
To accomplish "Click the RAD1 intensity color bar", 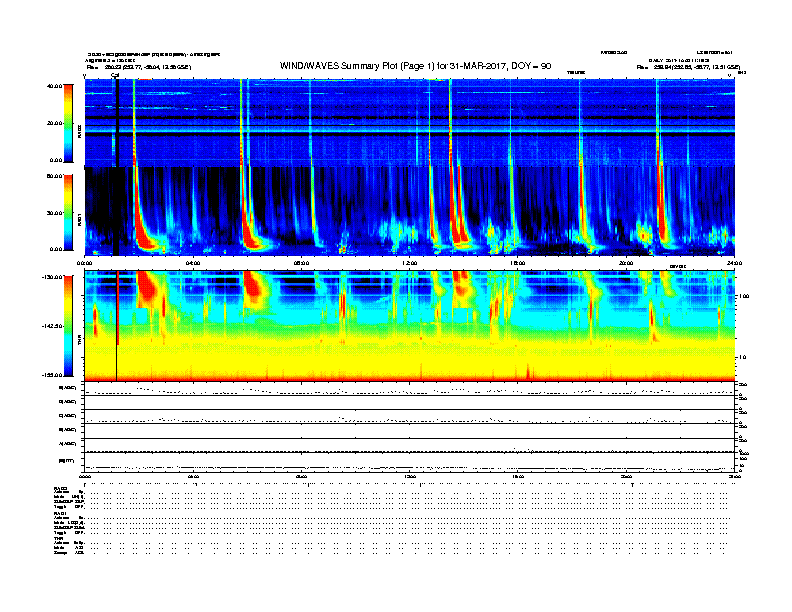I will [68, 212].
